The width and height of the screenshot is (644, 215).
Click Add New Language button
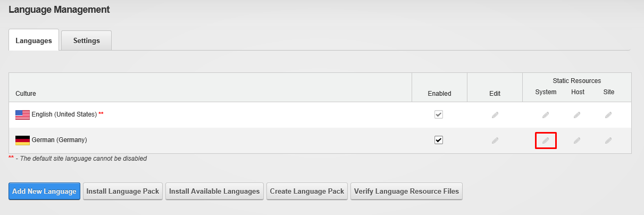(44, 192)
